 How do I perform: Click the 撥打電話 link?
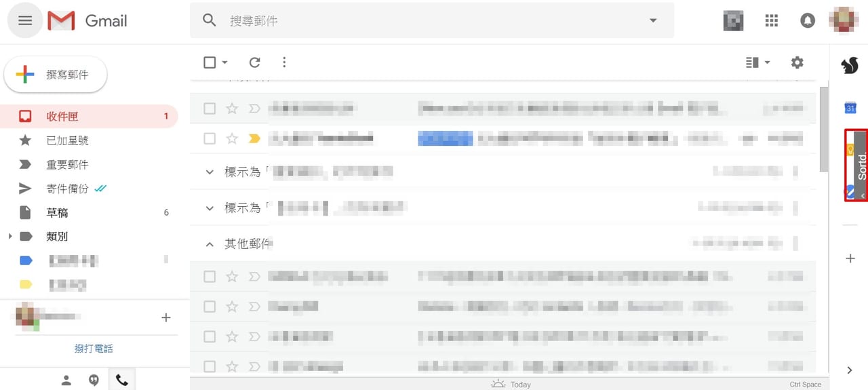[94, 349]
